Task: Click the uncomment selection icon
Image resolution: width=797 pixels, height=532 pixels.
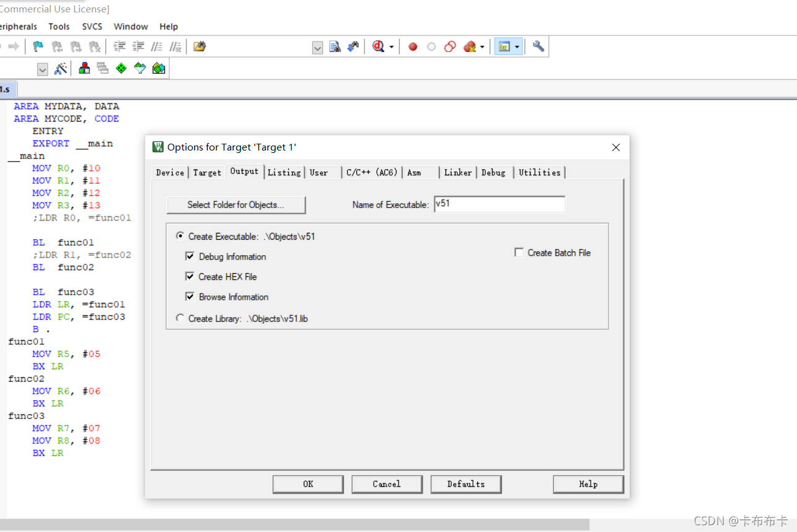Action: coord(175,46)
